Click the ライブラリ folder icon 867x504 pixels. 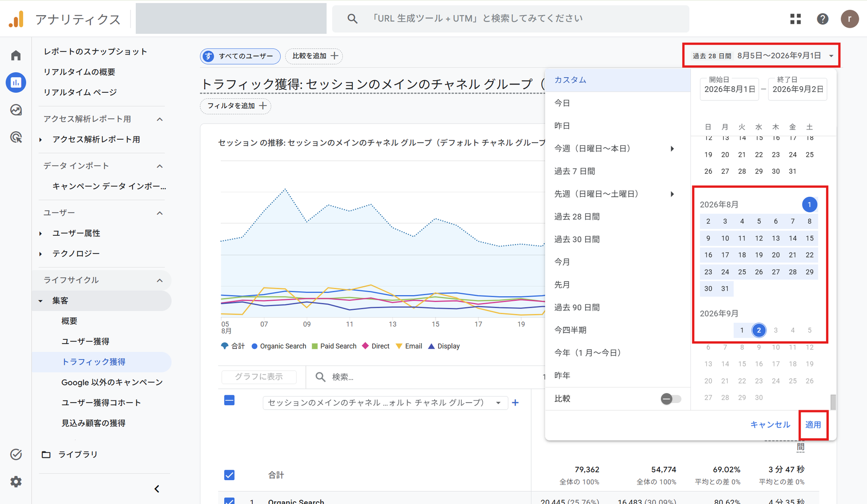46,454
